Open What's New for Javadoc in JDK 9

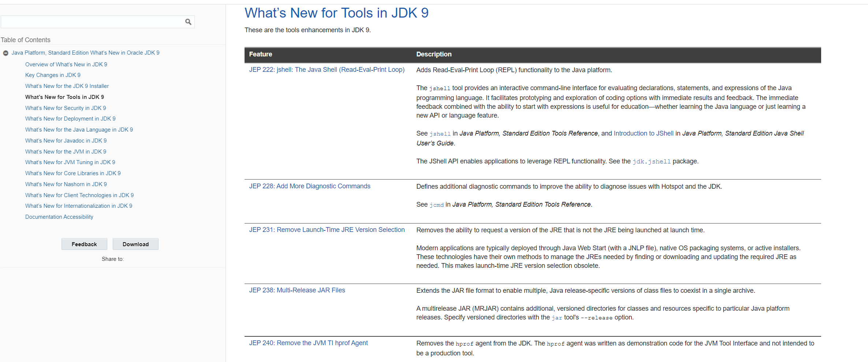click(x=66, y=141)
